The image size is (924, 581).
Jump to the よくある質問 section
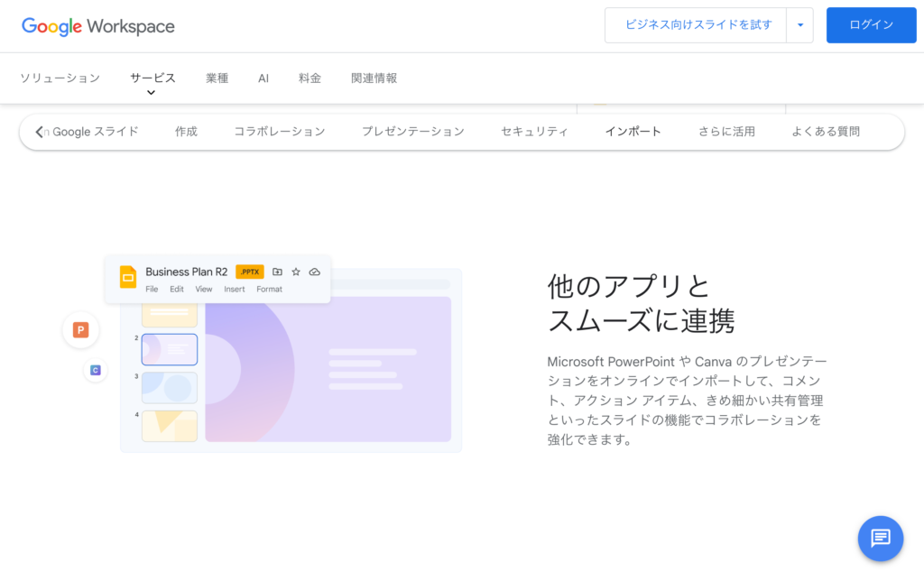[826, 132]
